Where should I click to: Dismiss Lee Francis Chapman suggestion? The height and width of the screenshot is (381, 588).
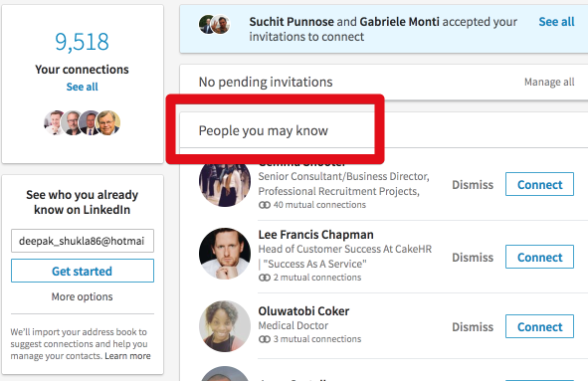coord(473,258)
